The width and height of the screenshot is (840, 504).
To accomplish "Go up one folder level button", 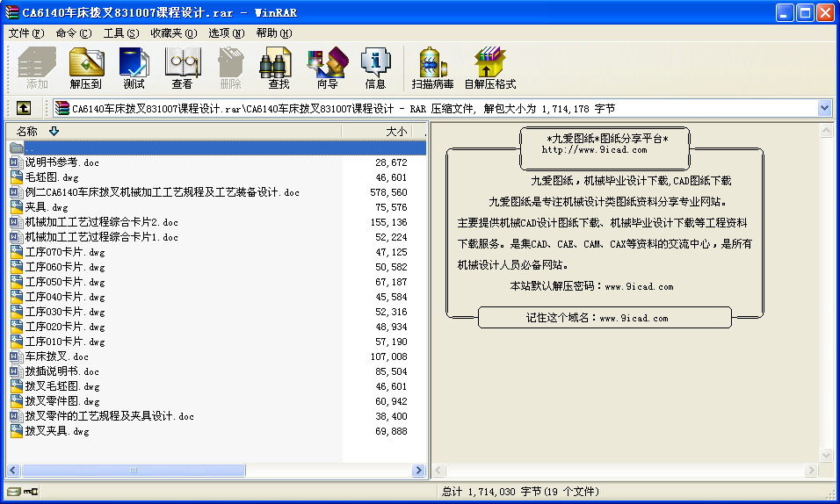I will coord(24,108).
